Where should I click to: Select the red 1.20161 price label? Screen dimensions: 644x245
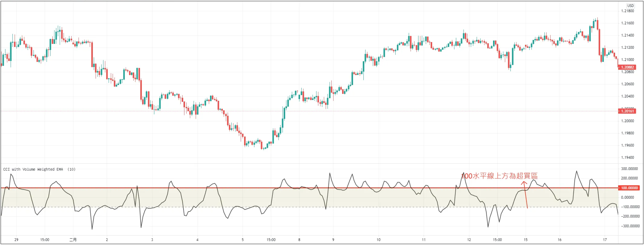coord(627,111)
